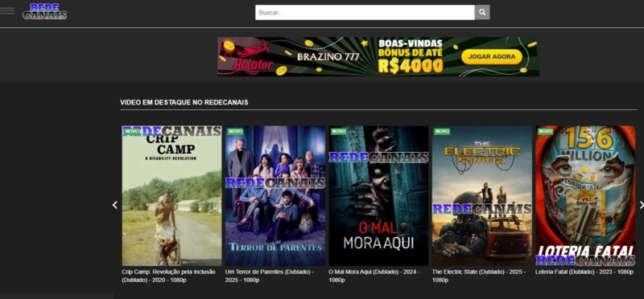Open The Electric State poster
The image size is (644, 299).
(482, 195)
